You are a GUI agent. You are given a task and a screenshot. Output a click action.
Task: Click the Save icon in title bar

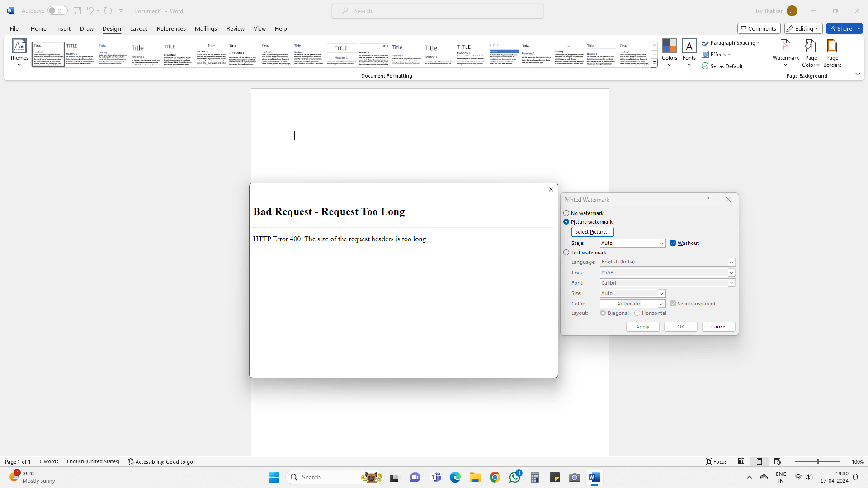(77, 11)
